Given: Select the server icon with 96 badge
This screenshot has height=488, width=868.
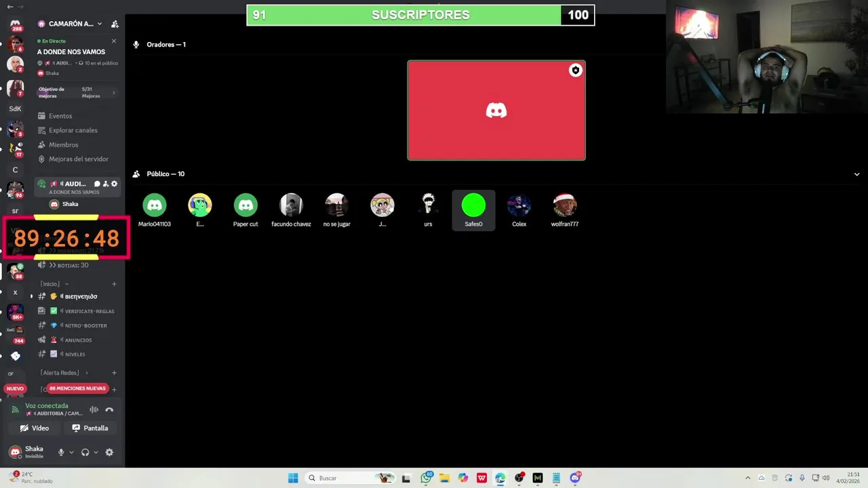Looking at the screenshot, I should coord(15,190).
